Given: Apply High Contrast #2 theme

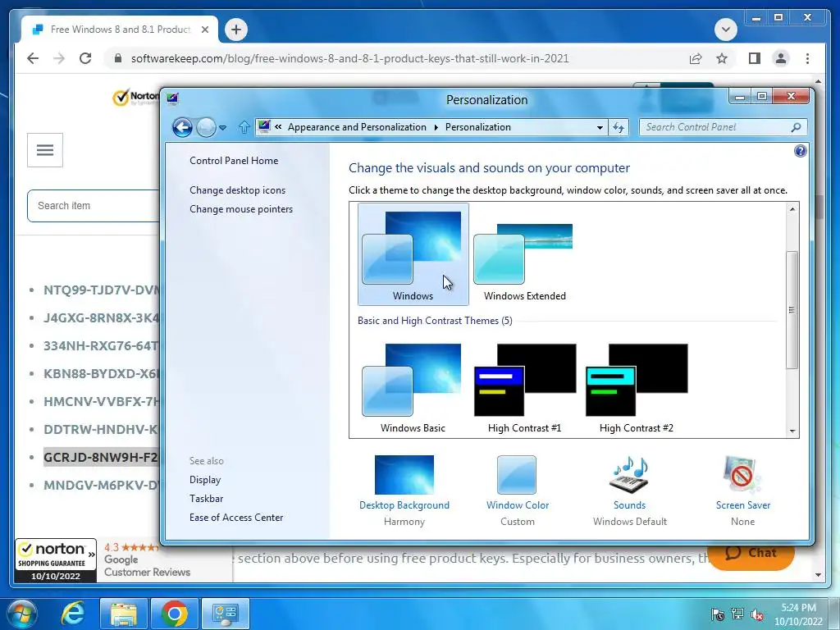Looking at the screenshot, I should click(x=637, y=386).
